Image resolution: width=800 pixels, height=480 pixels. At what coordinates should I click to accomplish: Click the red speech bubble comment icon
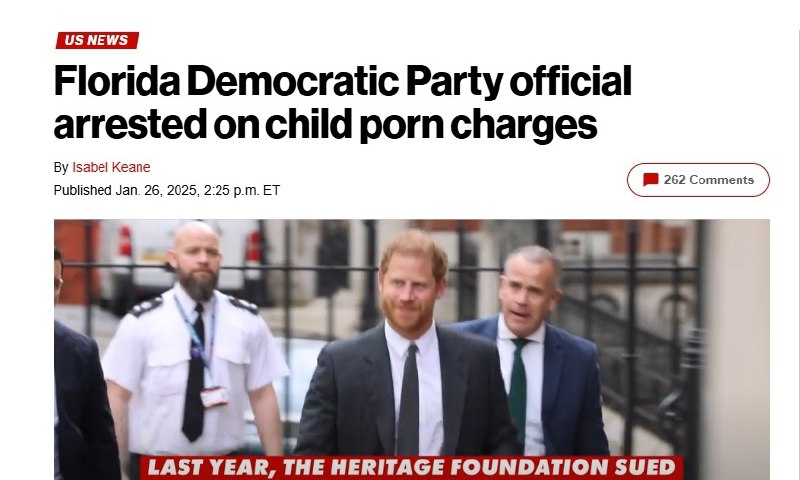click(650, 180)
